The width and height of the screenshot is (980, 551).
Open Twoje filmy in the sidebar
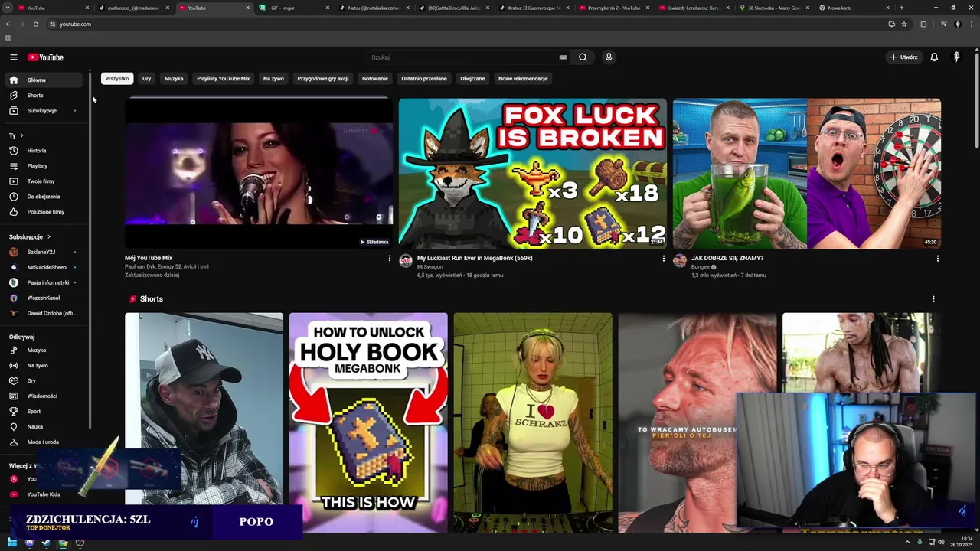coord(43,181)
